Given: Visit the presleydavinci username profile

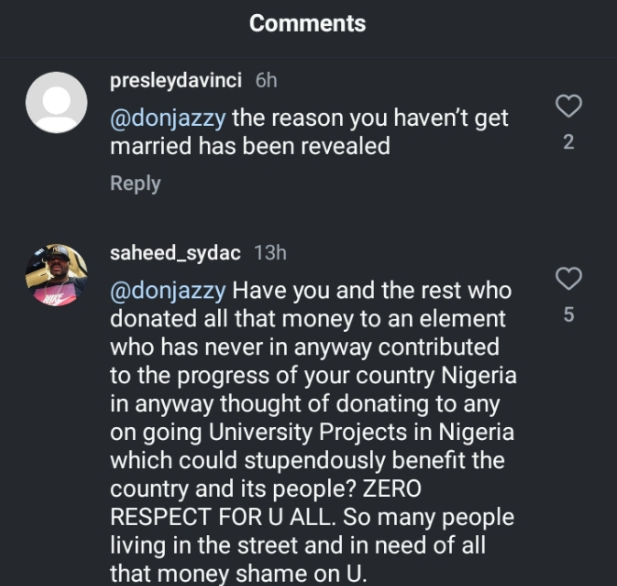Looking at the screenshot, I should (x=177, y=79).
